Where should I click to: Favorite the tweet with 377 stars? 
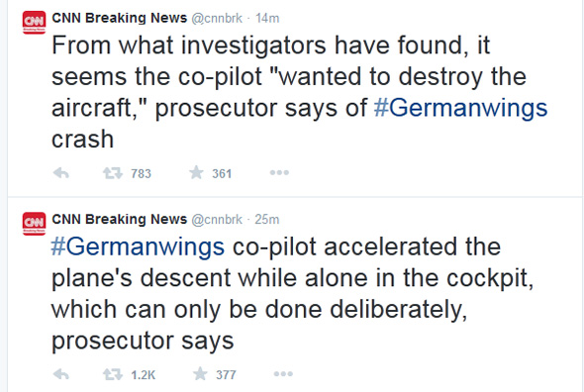200,374
